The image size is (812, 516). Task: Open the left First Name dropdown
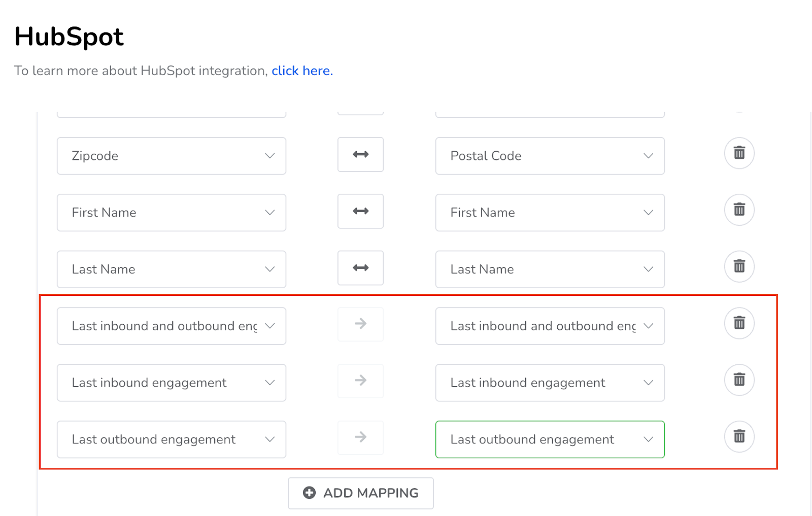(172, 213)
